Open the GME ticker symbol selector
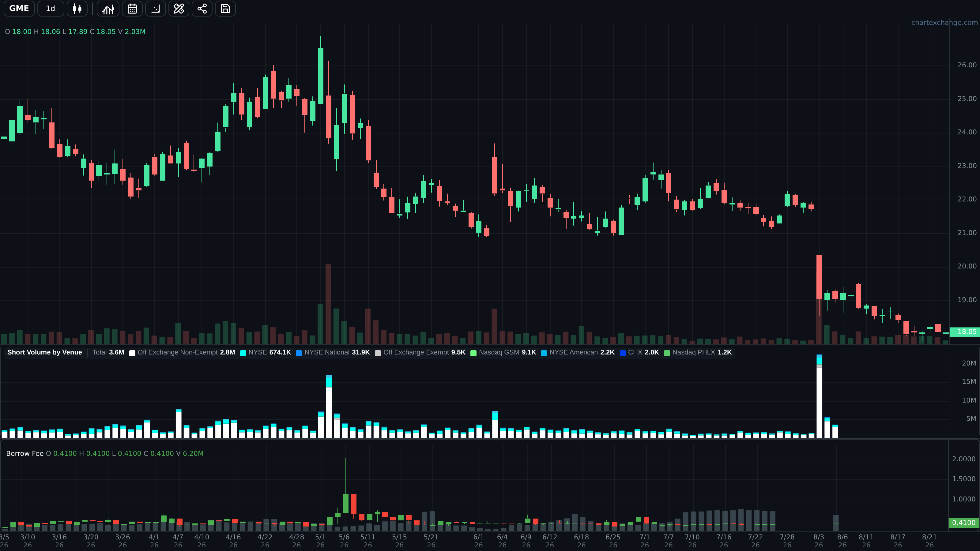The image size is (980, 551). [x=19, y=8]
